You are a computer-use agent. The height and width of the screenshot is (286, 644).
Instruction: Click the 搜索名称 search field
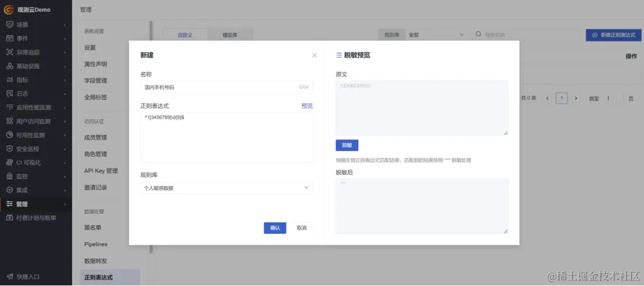tap(529, 35)
